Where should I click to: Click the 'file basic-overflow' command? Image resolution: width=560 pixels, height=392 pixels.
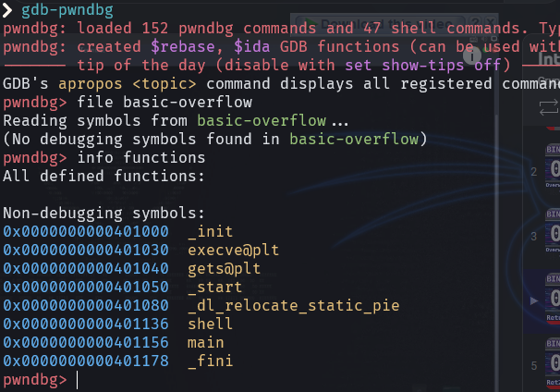(164, 103)
